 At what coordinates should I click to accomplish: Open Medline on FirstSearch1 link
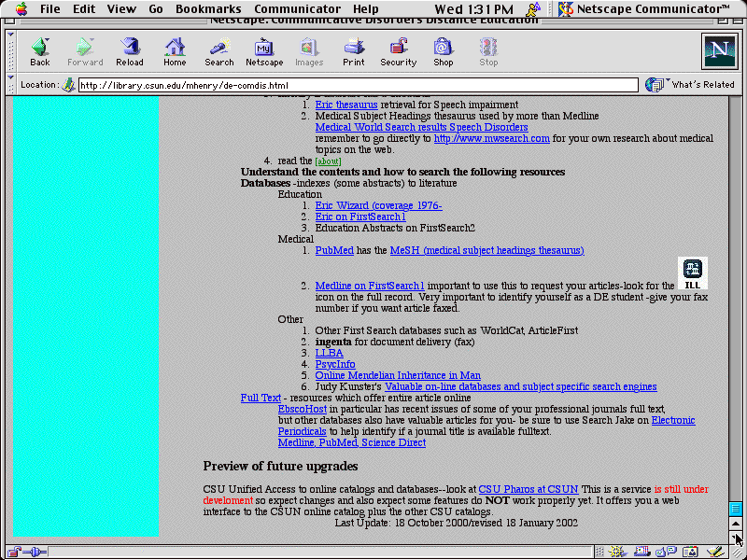370,286
